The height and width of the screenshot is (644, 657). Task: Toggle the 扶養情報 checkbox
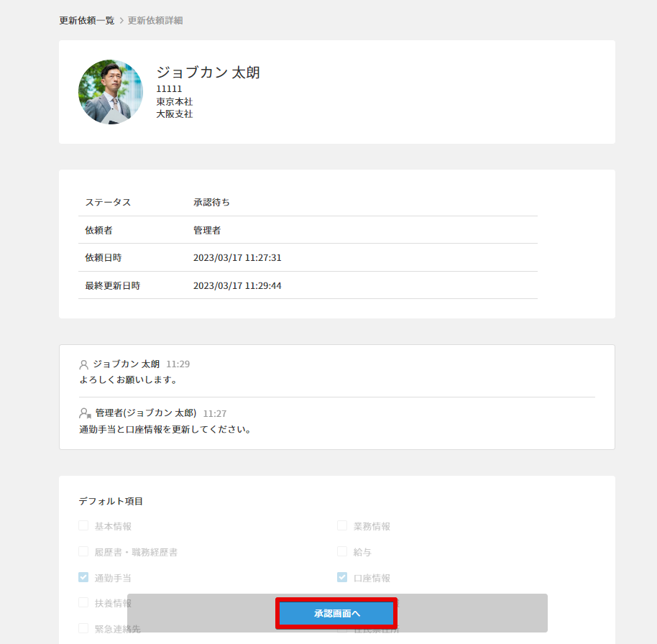coord(83,602)
